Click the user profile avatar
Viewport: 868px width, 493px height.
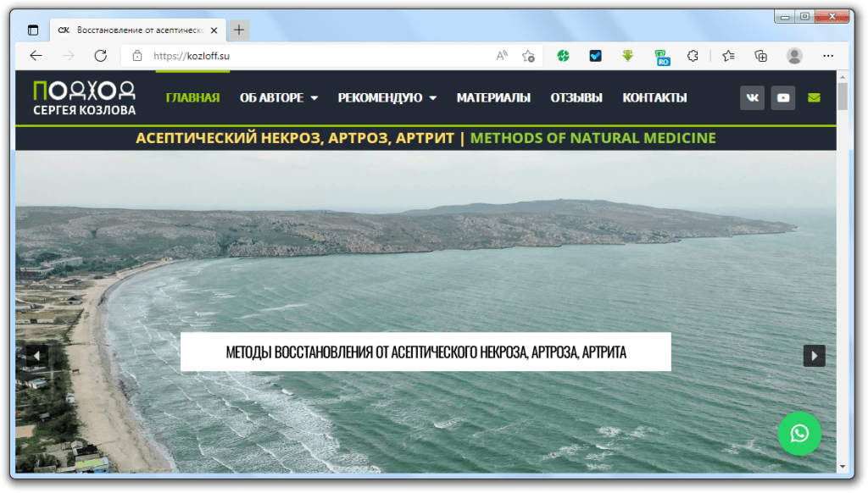coord(794,56)
